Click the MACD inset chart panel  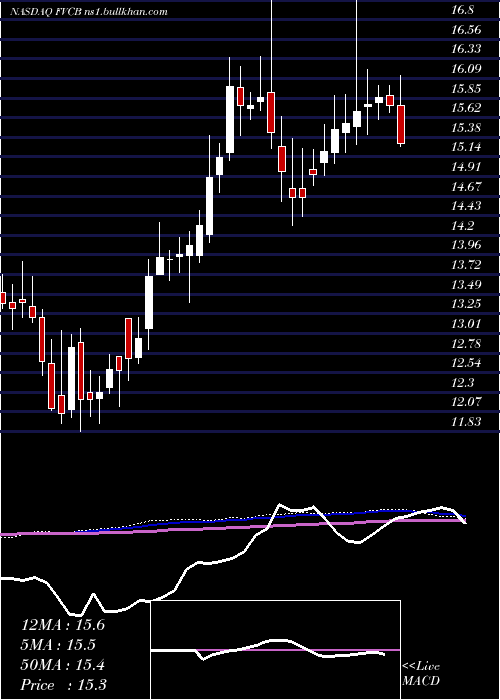[276, 650]
